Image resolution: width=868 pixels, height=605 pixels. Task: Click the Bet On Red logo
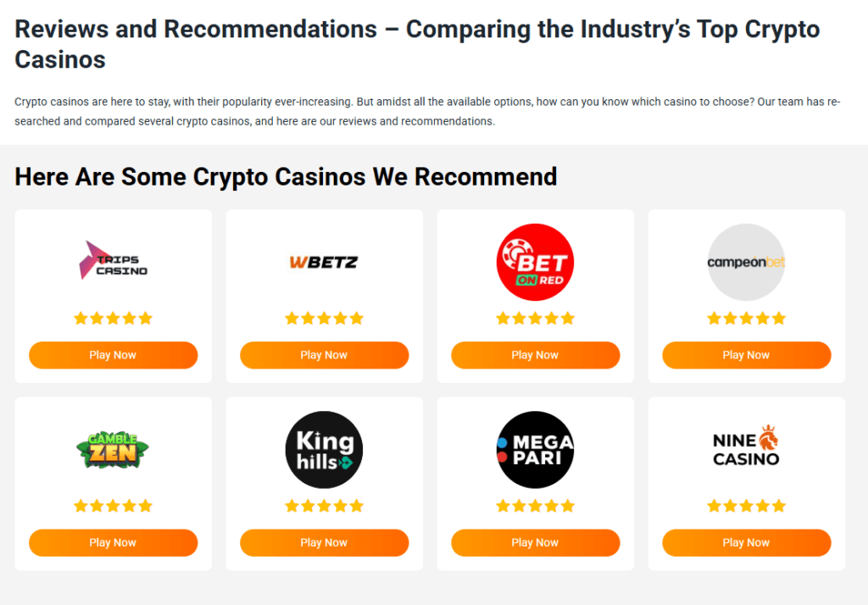tap(535, 262)
